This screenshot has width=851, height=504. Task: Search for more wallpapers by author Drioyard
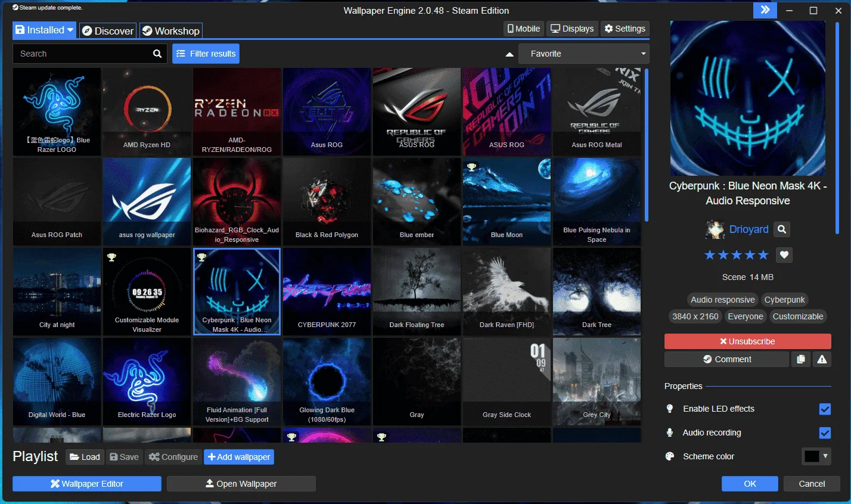pos(782,229)
